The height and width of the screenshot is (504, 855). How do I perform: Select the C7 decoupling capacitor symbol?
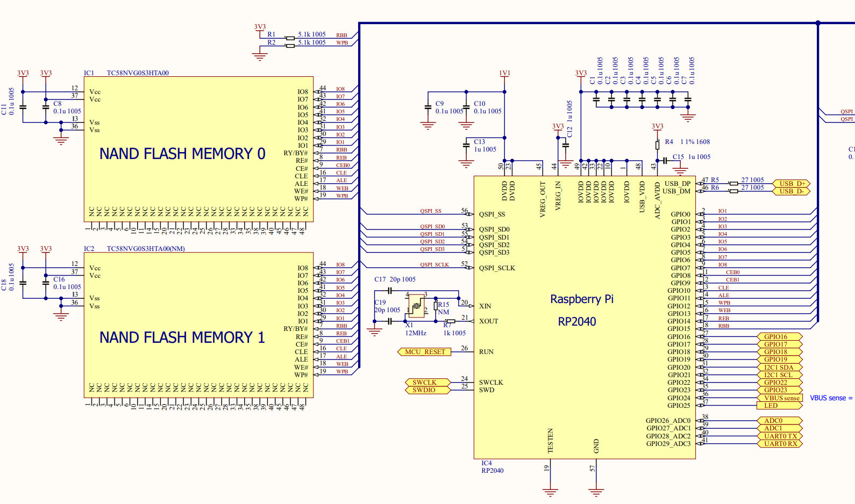[688, 99]
